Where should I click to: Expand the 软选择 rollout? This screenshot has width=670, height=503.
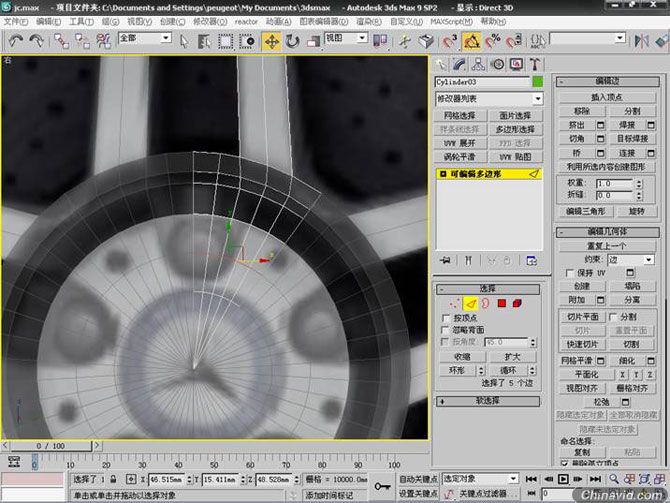point(488,401)
